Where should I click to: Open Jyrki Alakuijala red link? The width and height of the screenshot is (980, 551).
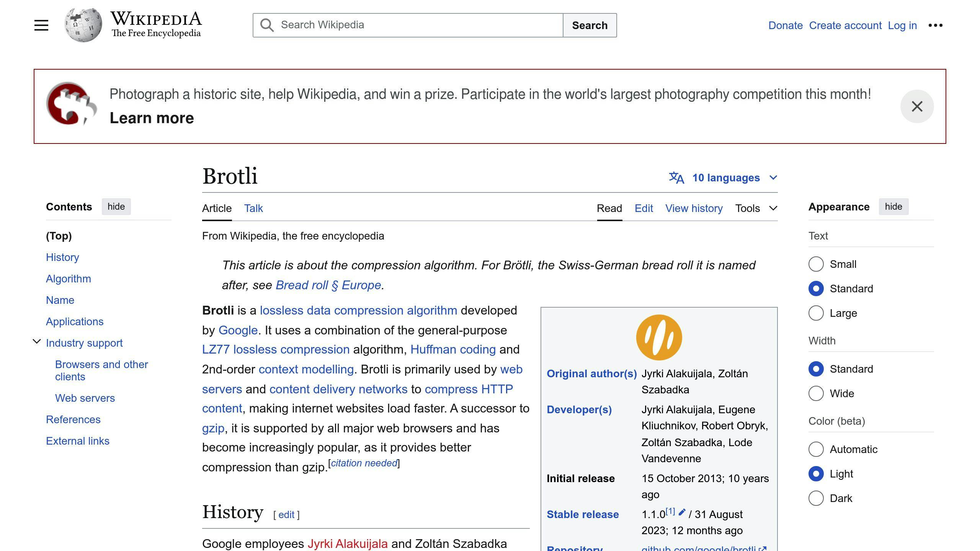pos(348,544)
